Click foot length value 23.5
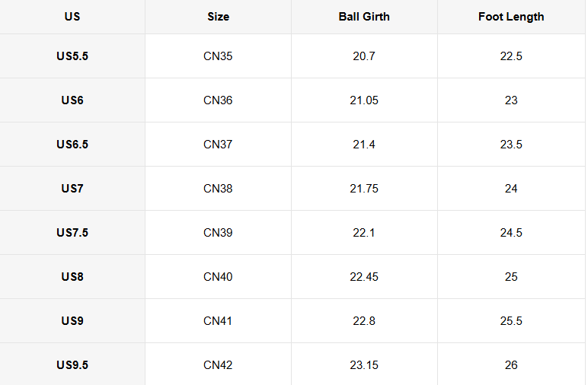The image size is (588, 385). [511, 145]
